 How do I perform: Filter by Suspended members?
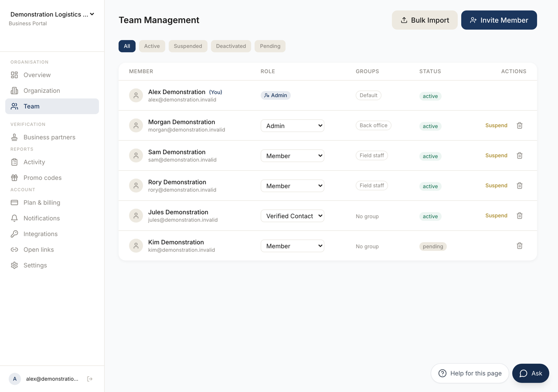click(188, 46)
